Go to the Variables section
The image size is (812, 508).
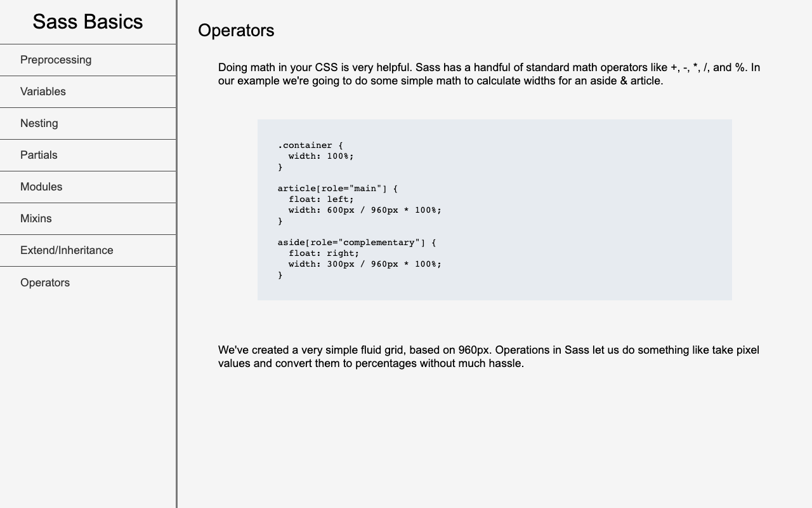tap(43, 91)
